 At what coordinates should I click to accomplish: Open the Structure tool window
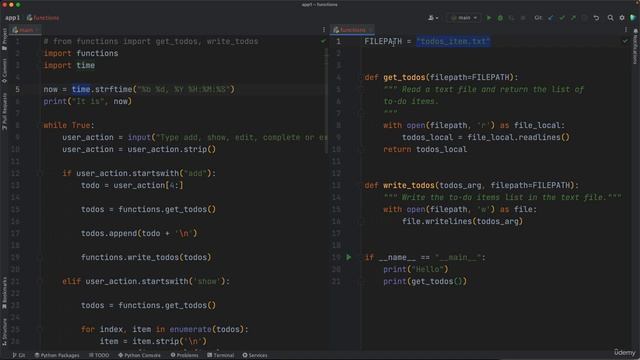click(x=4, y=332)
